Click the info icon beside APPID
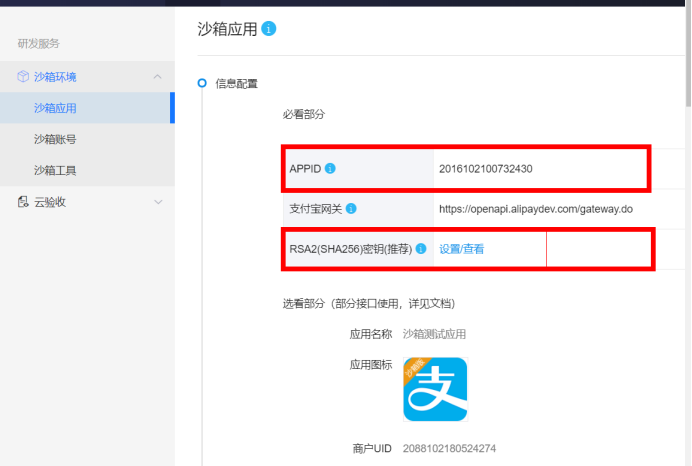The image size is (692, 466). point(330,168)
